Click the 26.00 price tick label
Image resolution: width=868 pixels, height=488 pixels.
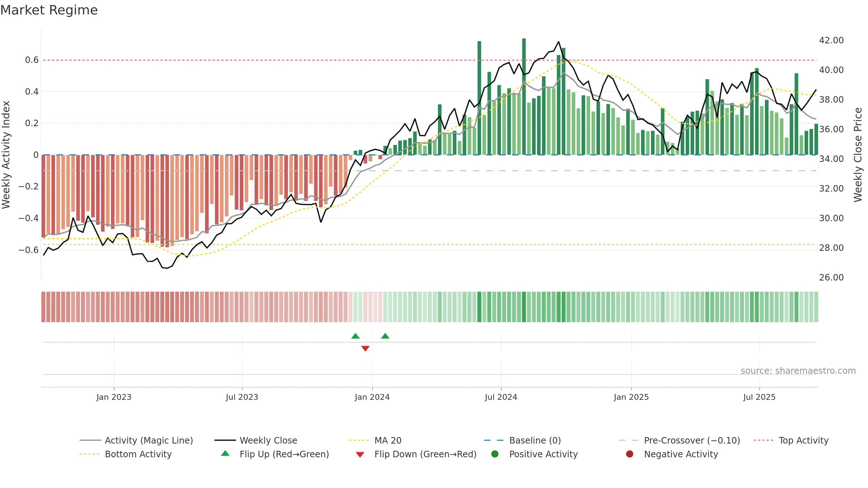click(831, 278)
